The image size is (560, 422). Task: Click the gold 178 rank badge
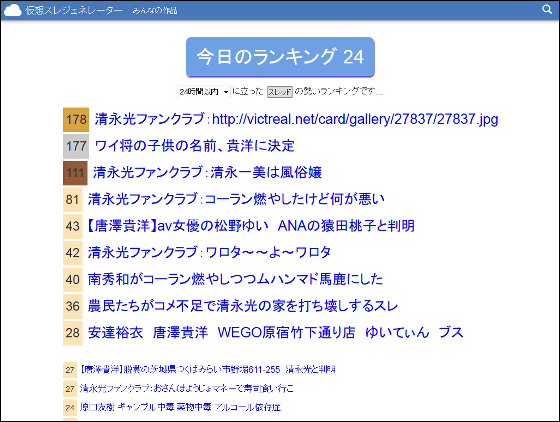tap(76, 120)
